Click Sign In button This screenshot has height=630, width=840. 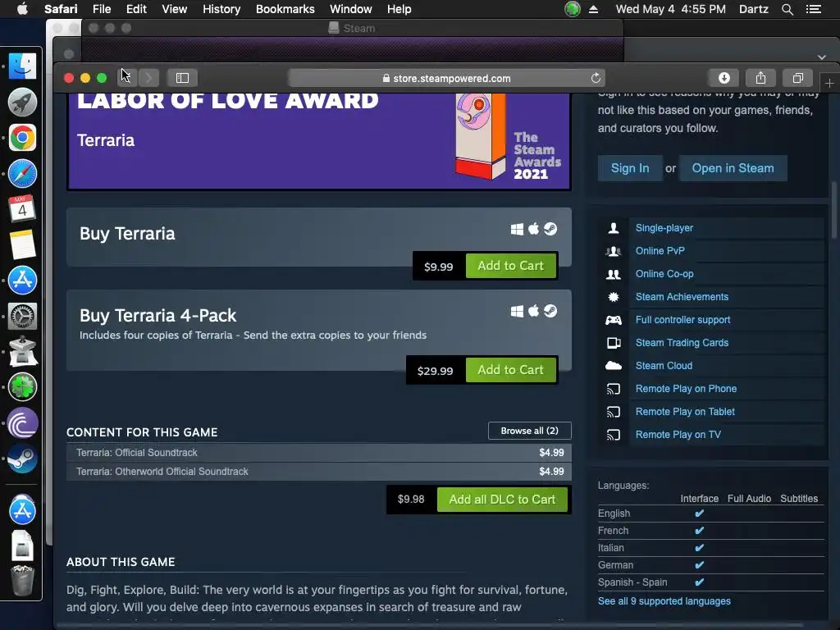[x=630, y=168]
